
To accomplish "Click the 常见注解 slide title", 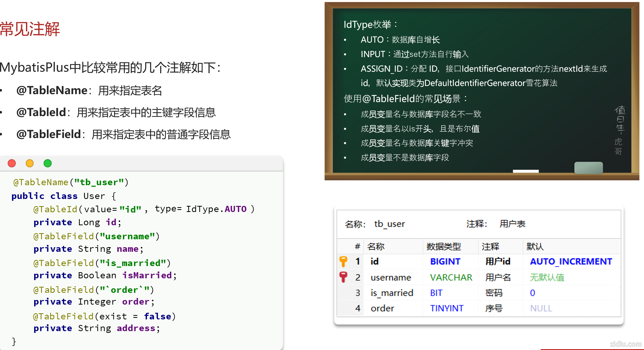I will (30, 29).
